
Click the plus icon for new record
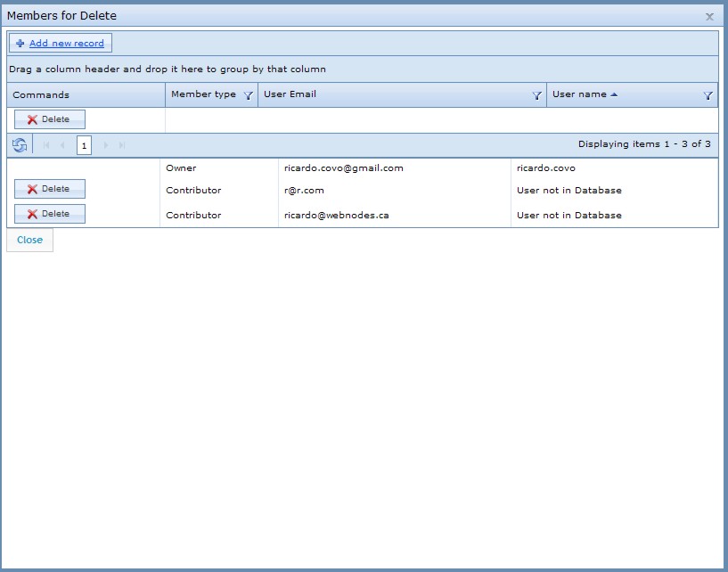tap(20, 43)
